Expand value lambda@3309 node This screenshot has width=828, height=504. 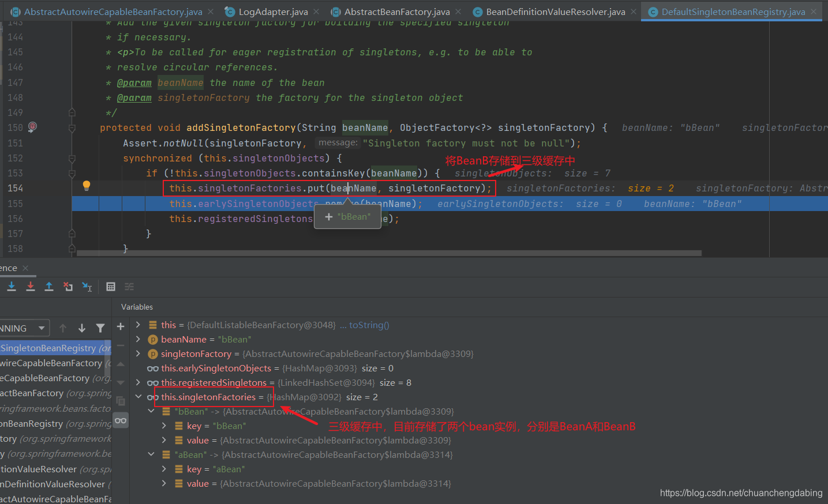pos(164,440)
